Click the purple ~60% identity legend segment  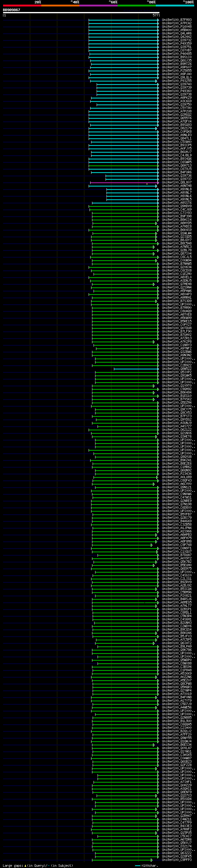coord(99,6)
